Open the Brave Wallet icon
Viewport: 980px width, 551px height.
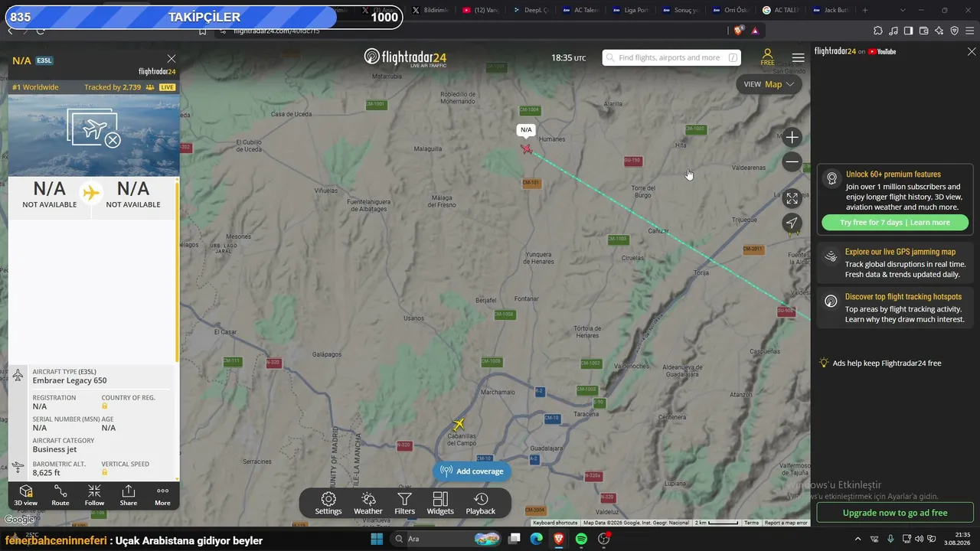pyautogui.click(x=923, y=31)
